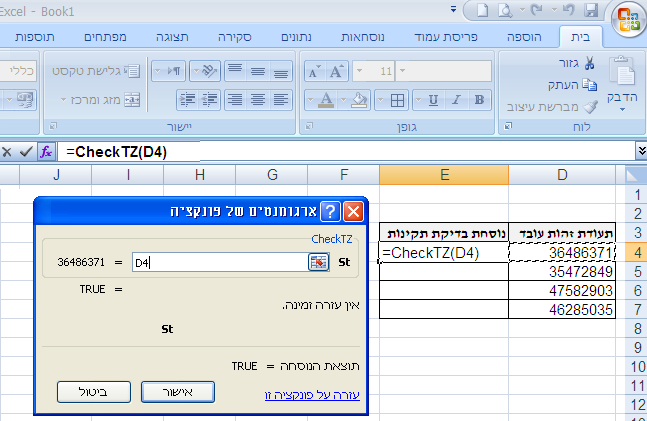Viewport: 647px width, 421px height.
Task: Click the Cut (גזור) scissors icon
Action: pos(588,63)
